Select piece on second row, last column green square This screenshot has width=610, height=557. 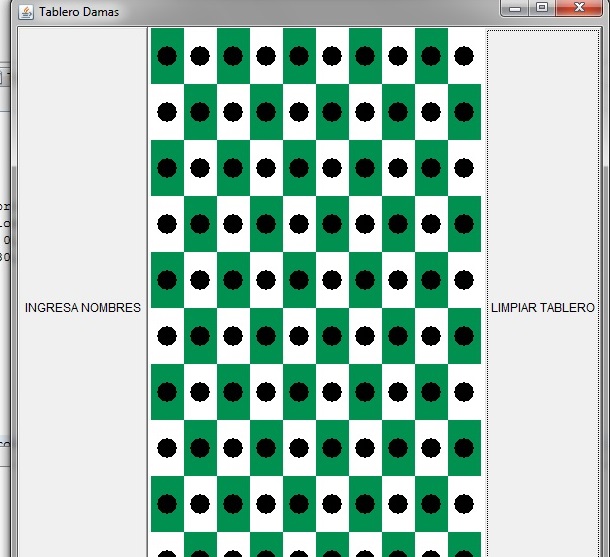(x=464, y=112)
